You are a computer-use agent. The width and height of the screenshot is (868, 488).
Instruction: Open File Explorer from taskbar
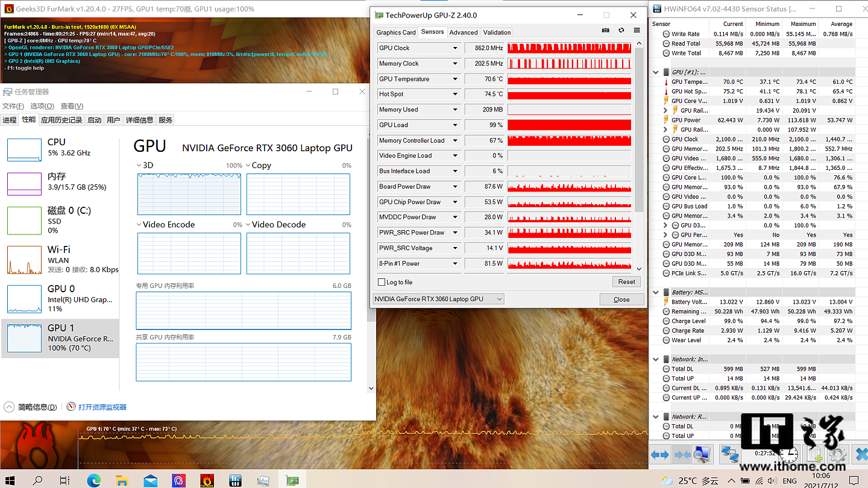tap(122, 480)
